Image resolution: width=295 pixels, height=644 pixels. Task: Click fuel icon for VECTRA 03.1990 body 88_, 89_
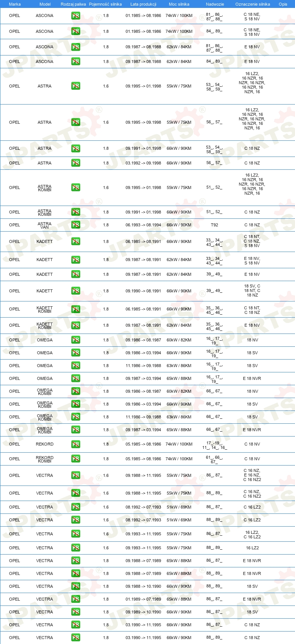(75, 638)
